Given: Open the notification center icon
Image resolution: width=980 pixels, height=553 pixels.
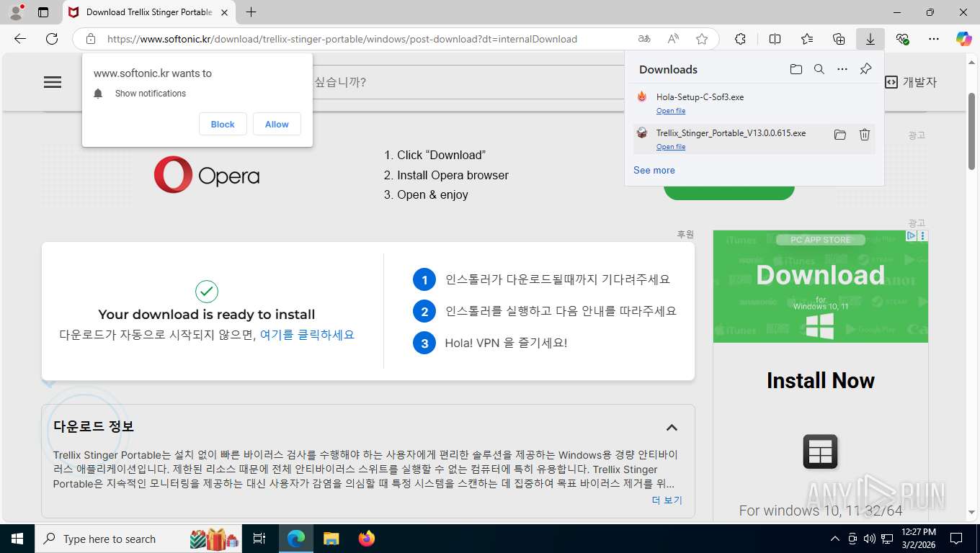Looking at the screenshot, I should pyautogui.click(x=956, y=539).
